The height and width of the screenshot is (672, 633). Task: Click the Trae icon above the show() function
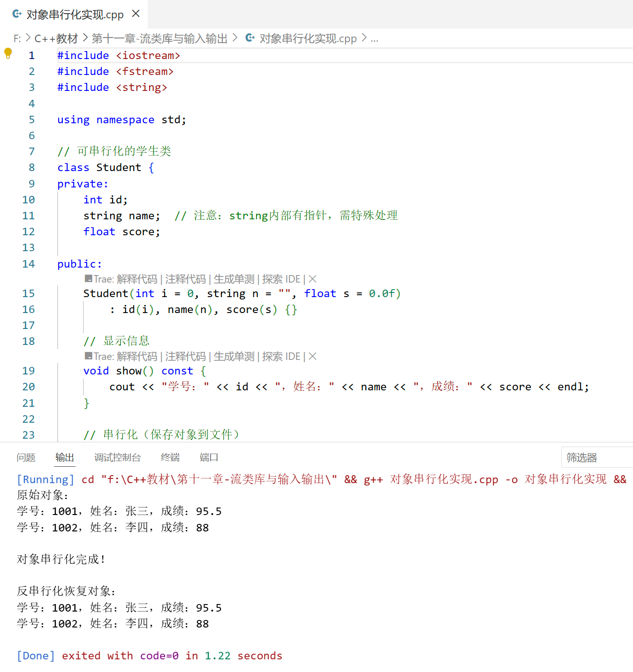(88, 356)
